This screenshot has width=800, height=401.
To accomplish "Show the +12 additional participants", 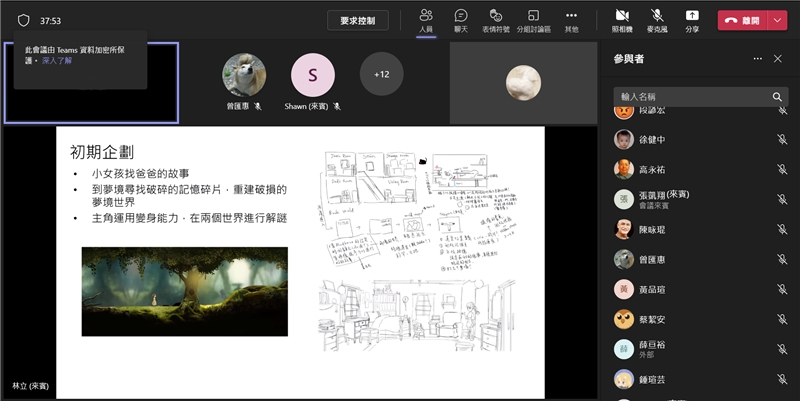I will (x=381, y=75).
